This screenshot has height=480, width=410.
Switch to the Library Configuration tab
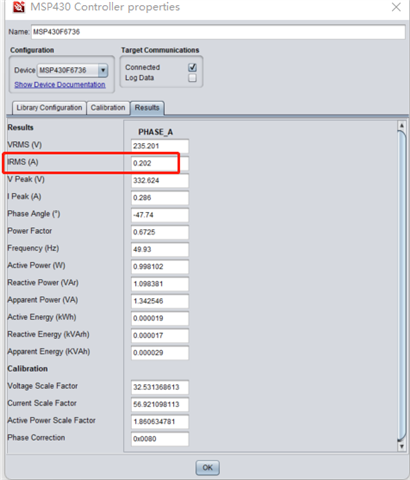pos(49,108)
